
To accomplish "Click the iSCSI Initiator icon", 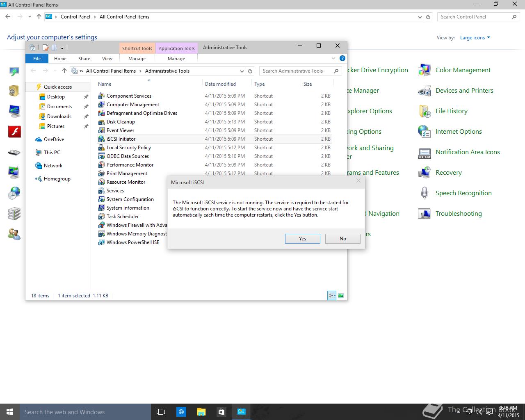I will [101, 139].
